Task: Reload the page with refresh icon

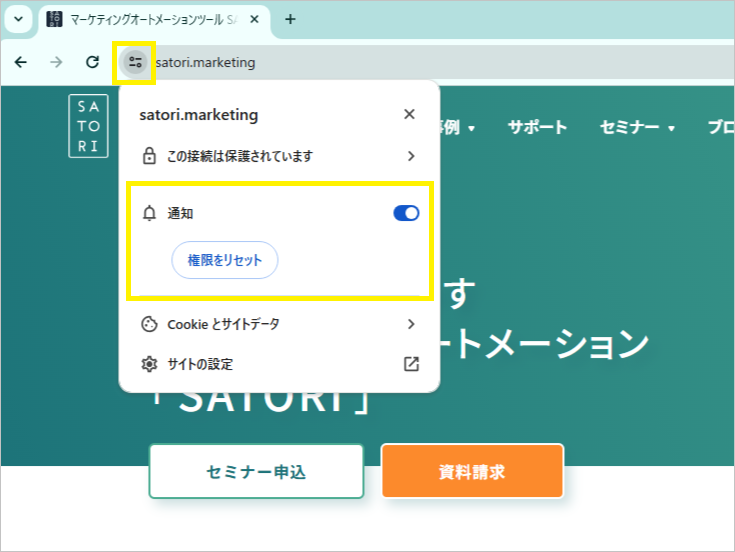Action: click(92, 62)
